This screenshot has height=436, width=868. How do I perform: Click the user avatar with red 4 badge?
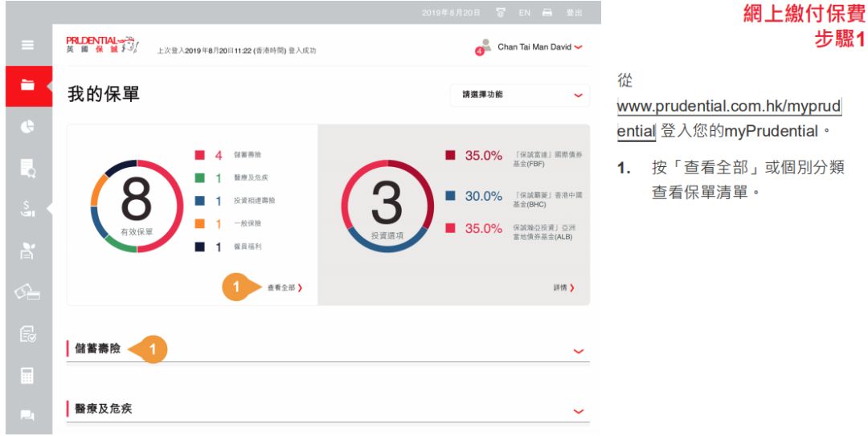pos(483,47)
